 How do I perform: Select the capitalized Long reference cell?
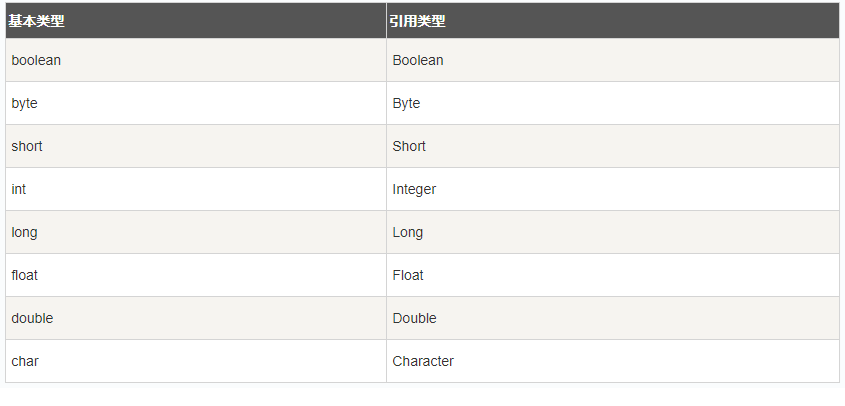pos(408,232)
